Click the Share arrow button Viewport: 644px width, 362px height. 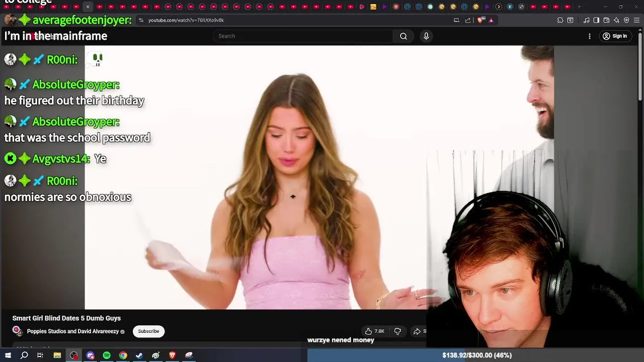(x=419, y=331)
